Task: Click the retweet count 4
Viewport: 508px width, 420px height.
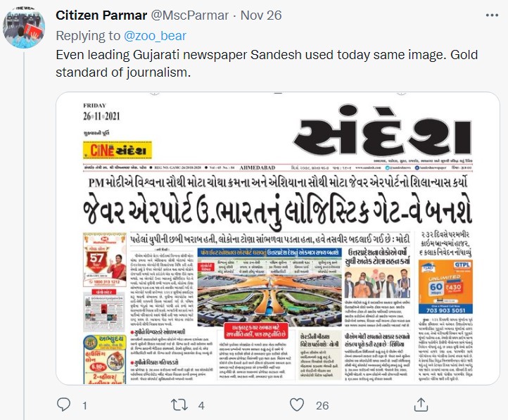Action: pos(201,405)
